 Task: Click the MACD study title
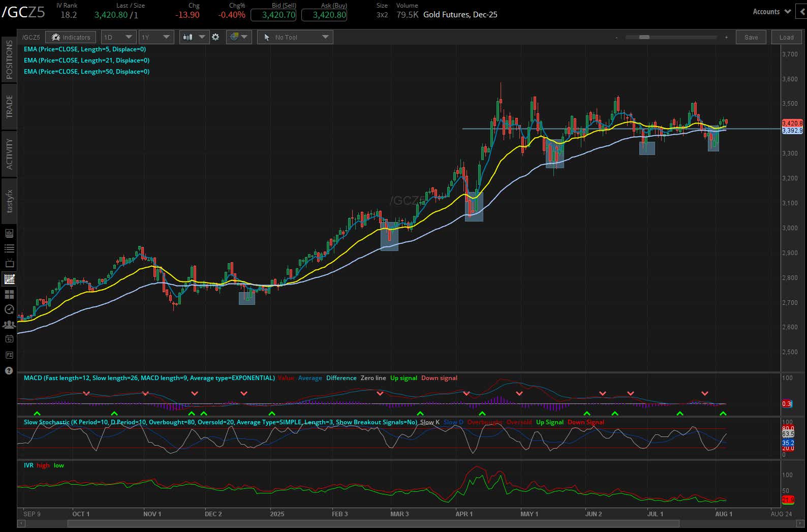pyautogui.click(x=149, y=378)
